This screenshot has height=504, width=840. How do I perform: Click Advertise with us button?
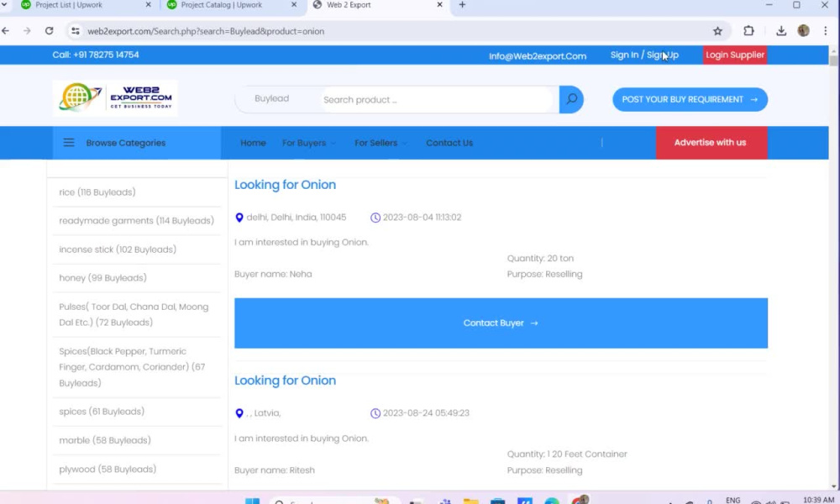(711, 143)
